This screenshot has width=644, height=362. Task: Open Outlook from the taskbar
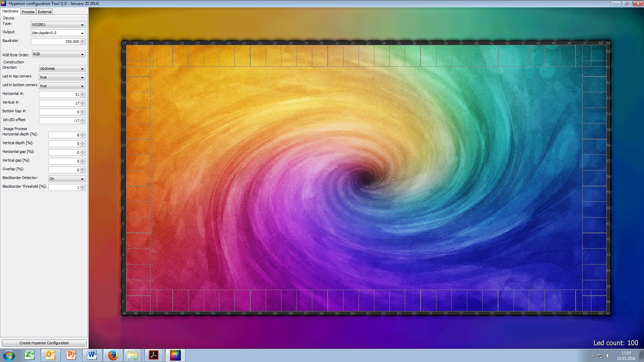[x=51, y=355]
